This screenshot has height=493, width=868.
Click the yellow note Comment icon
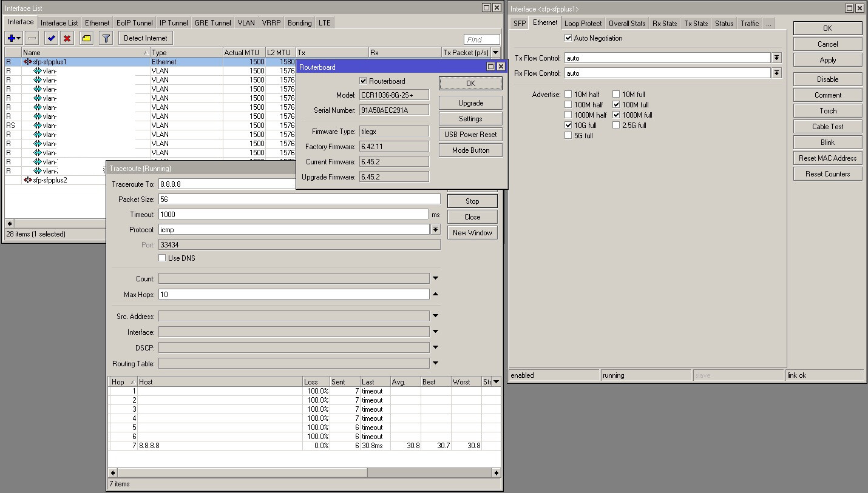tap(86, 38)
